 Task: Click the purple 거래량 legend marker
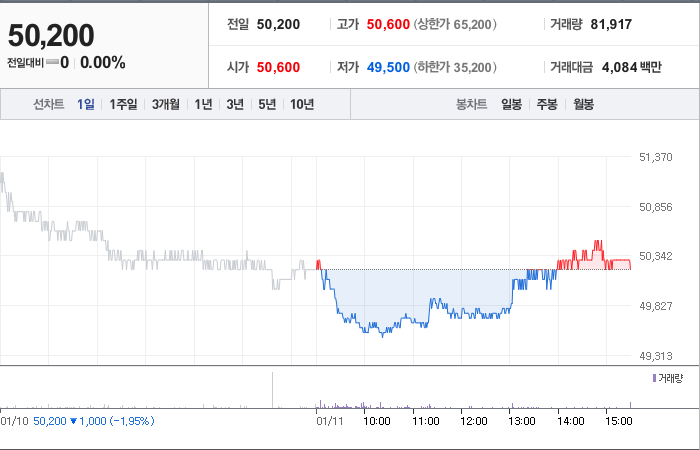click(x=654, y=379)
